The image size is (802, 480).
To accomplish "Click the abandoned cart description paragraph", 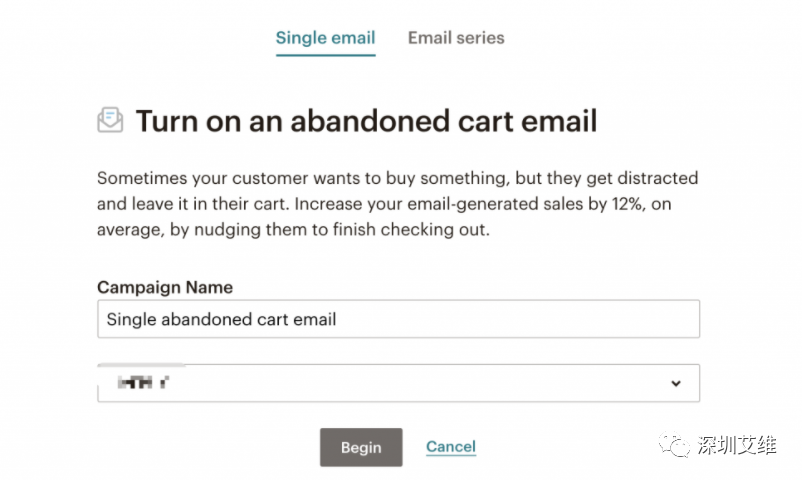I will pos(398,202).
